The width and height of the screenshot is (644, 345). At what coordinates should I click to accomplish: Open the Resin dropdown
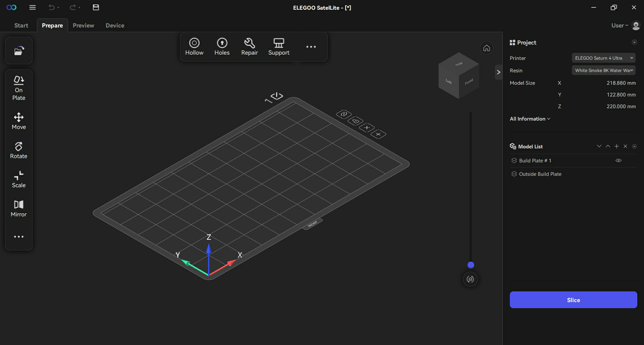pos(603,70)
